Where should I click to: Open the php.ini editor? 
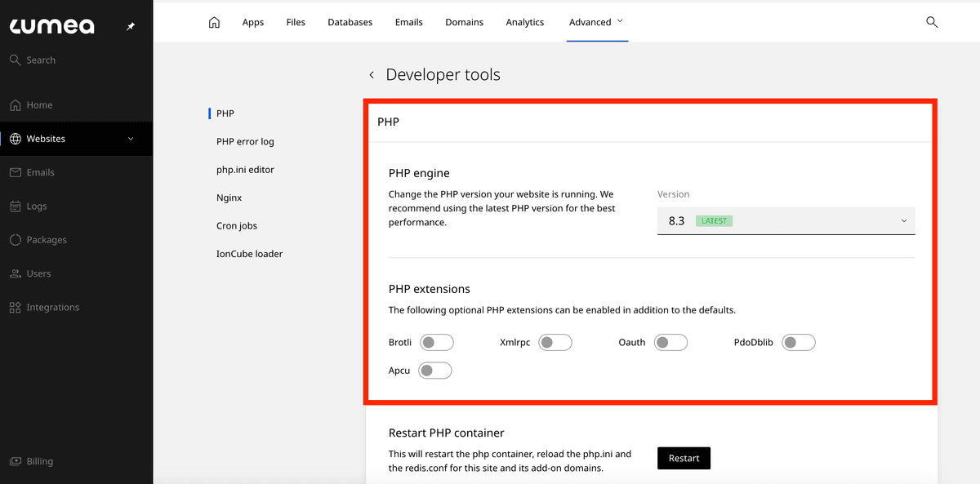pos(245,170)
